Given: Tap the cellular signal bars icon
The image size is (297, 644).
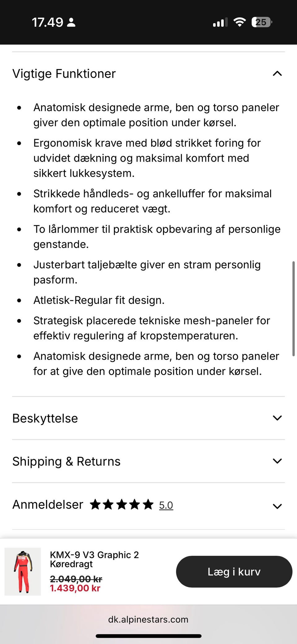Looking at the screenshot, I should [x=220, y=22].
